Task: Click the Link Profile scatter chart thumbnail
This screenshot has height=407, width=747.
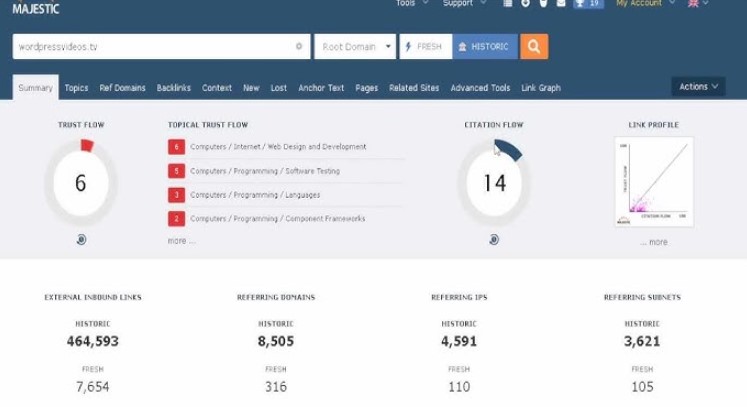Action: coord(654,182)
